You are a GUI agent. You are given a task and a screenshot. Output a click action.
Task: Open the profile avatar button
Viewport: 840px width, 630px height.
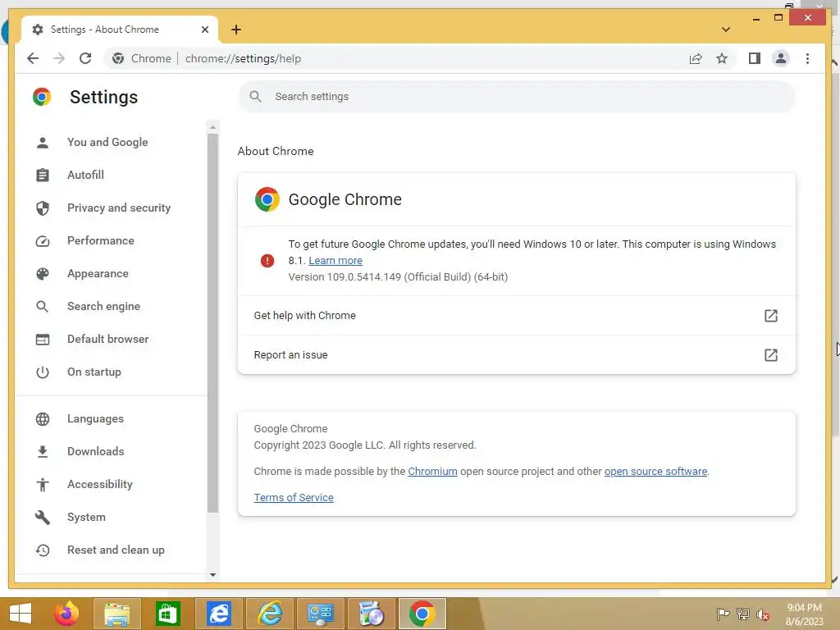pos(781,58)
